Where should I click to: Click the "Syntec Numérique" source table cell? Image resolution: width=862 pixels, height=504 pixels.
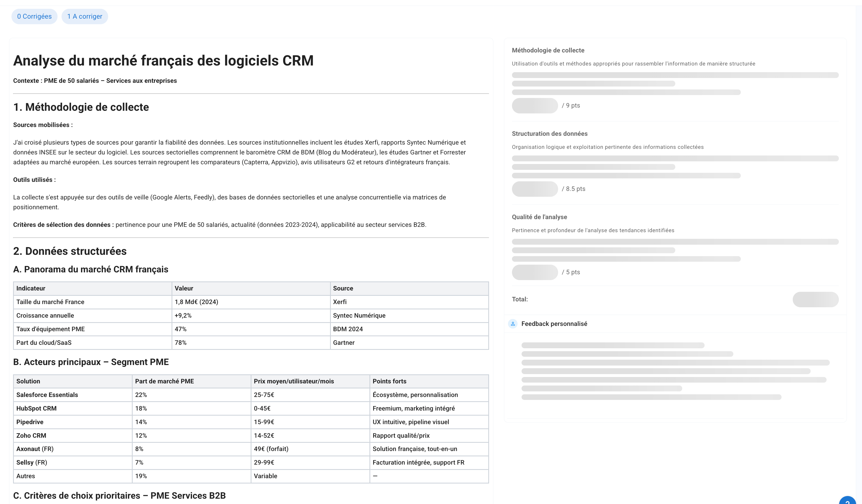tap(409, 315)
